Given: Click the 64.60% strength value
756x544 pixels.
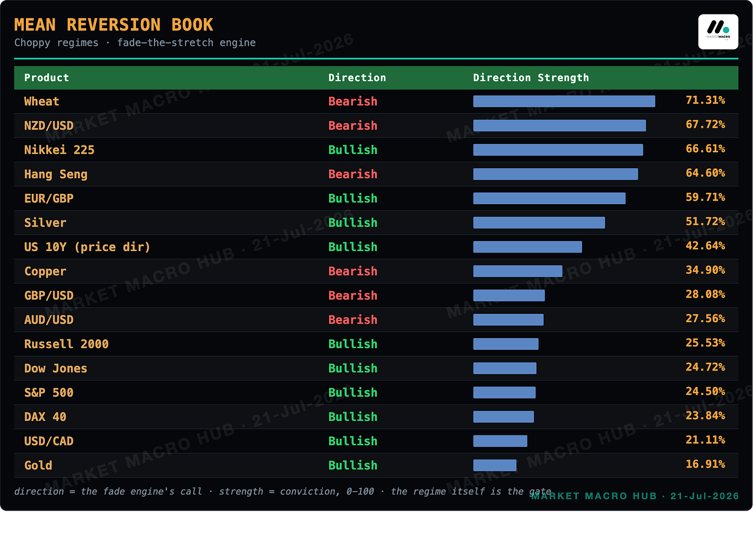Looking at the screenshot, I should click(705, 173).
